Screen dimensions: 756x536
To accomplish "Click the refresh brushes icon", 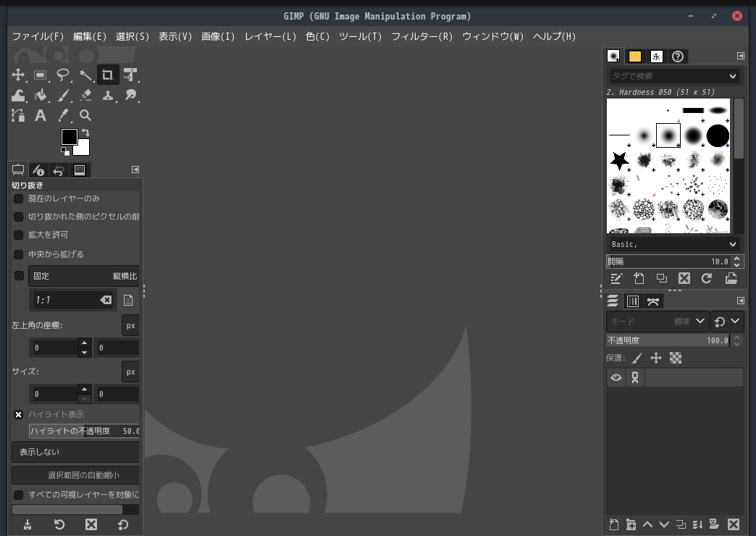I will click(x=707, y=278).
